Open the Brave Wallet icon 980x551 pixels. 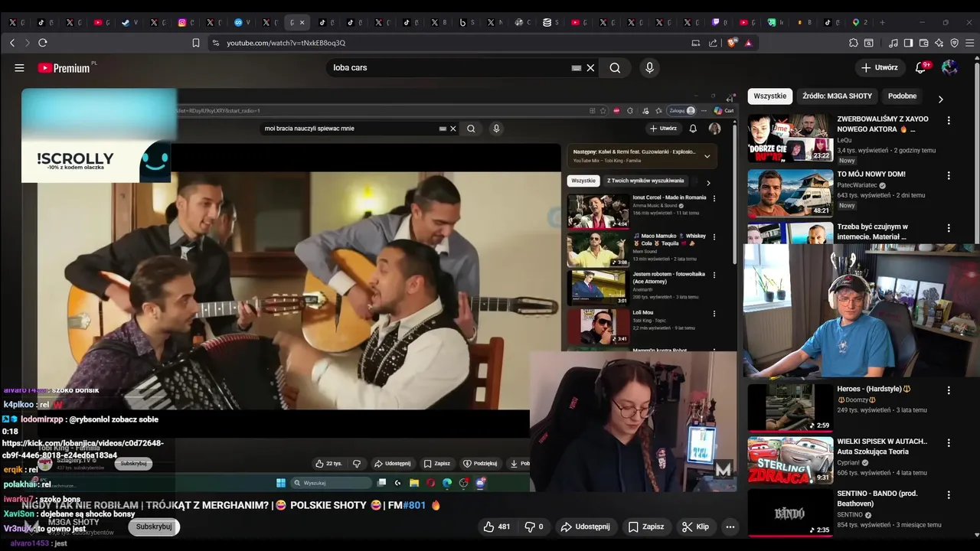pyautogui.click(x=923, y=43)
